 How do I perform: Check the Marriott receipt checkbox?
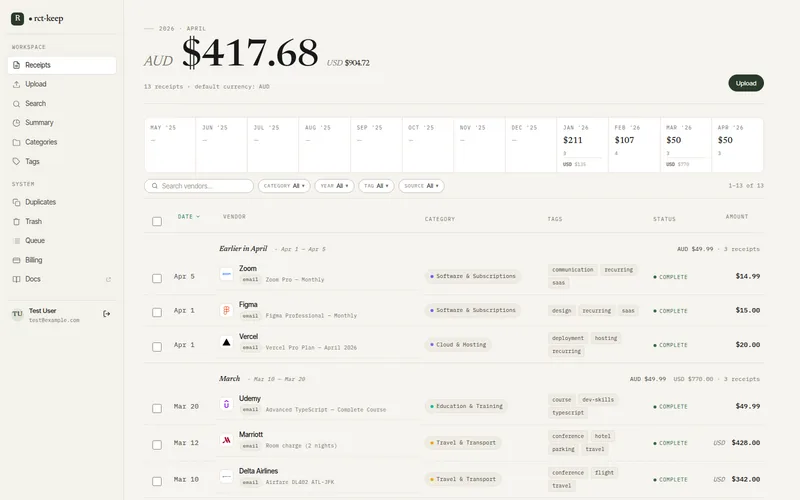pyautogui.click(x=157, y=444)
